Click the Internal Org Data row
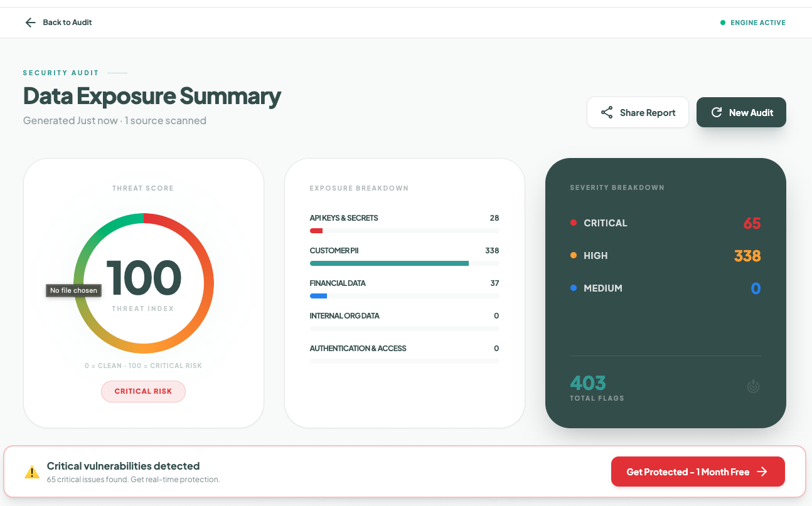 tap(404, 316)
